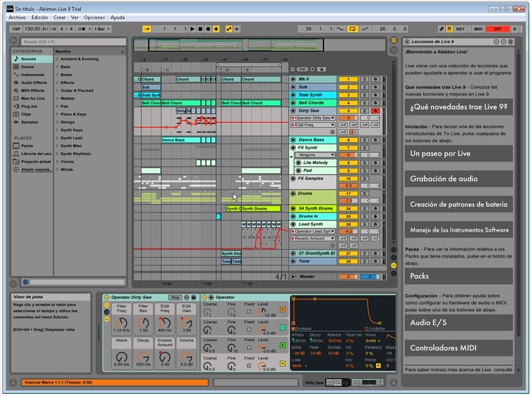532x397 pixels.
Task: Click the browser search field
Action: (x=73, y=42)
